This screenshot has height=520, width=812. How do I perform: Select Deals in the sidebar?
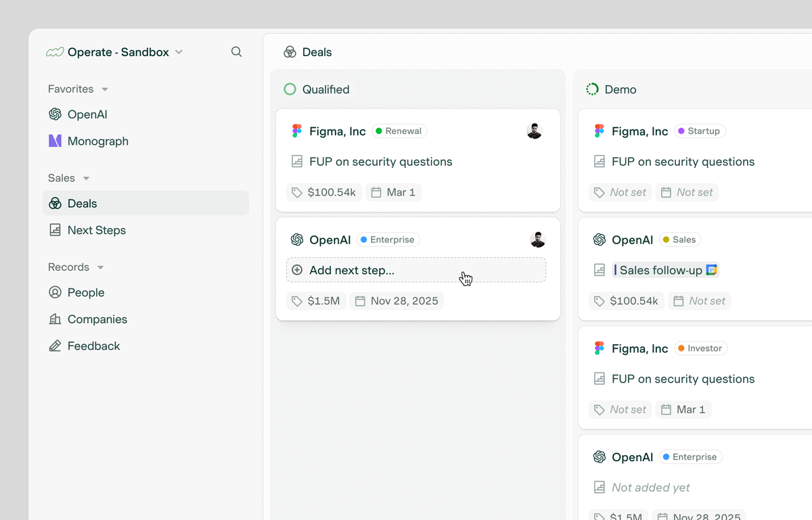click(x=145, y=203)
